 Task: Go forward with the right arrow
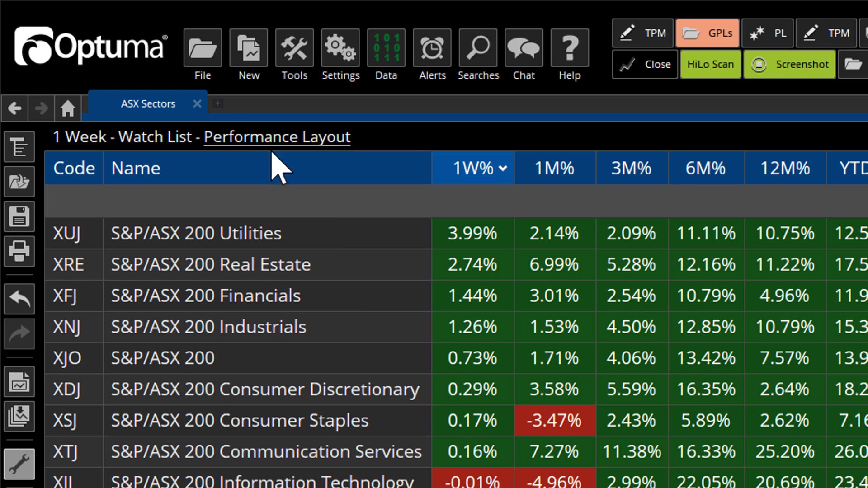(41, 108)
